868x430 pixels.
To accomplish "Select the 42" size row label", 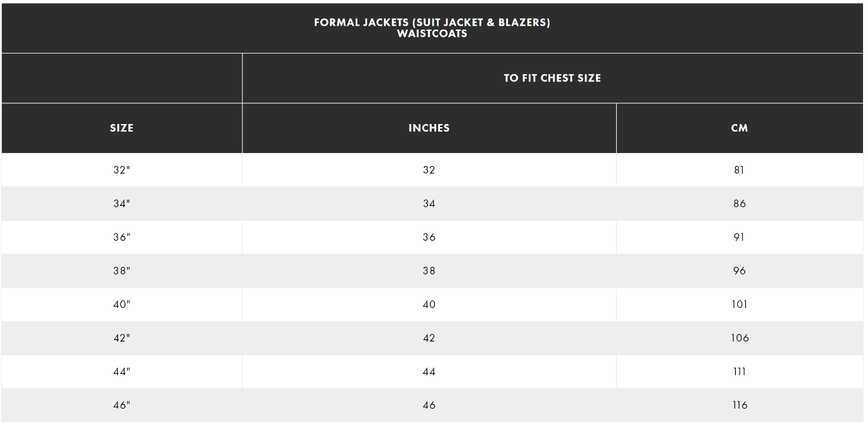I will (x=121, y=338).
